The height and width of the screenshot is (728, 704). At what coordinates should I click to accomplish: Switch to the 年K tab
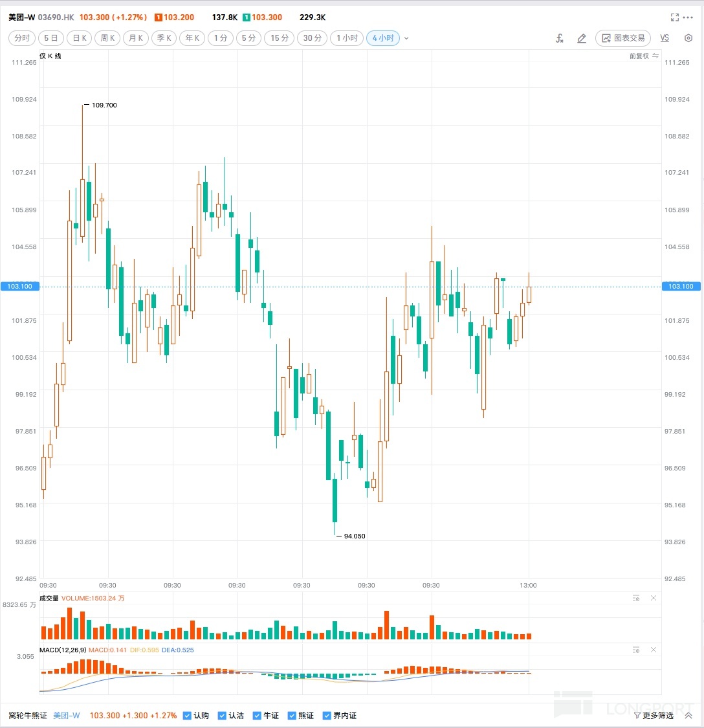pos(192,38)
